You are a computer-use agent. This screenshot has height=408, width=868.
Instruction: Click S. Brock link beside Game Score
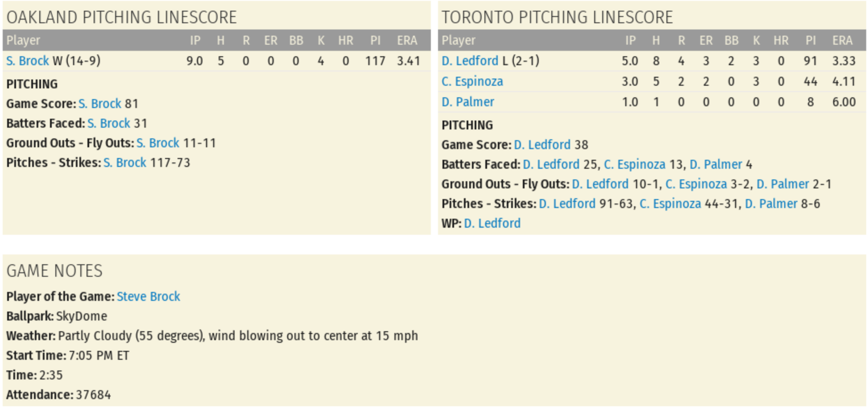(99, 104)
